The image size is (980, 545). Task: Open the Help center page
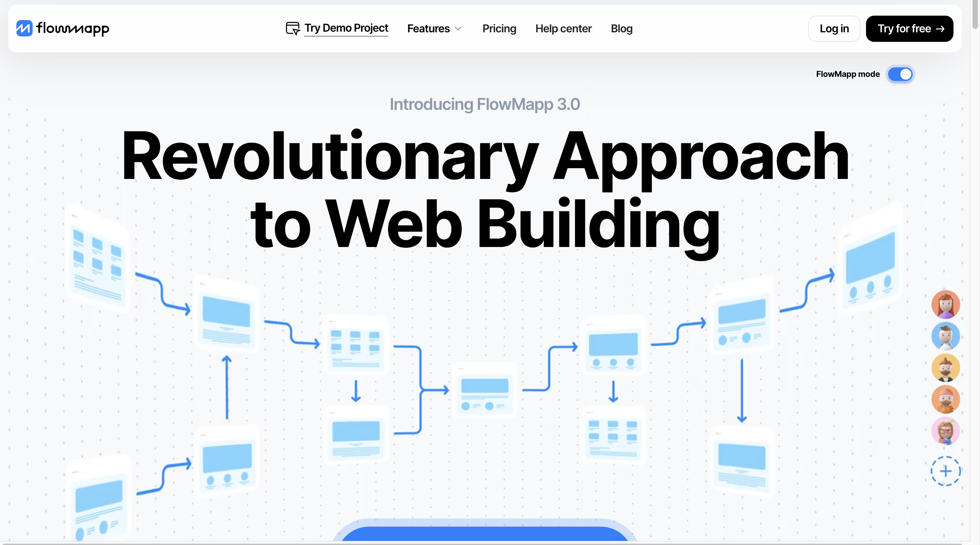click(563, 28)
